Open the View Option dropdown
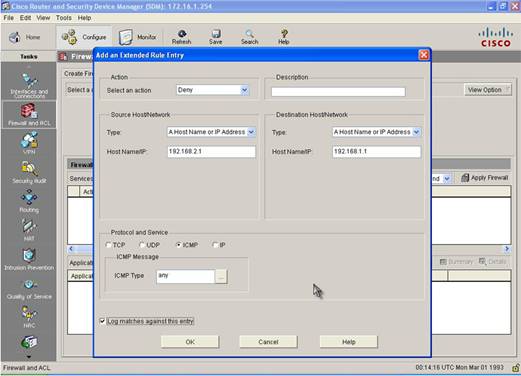The height and width of the screenshot is (376, 521). pyautogui.click(x=488, y=90)
